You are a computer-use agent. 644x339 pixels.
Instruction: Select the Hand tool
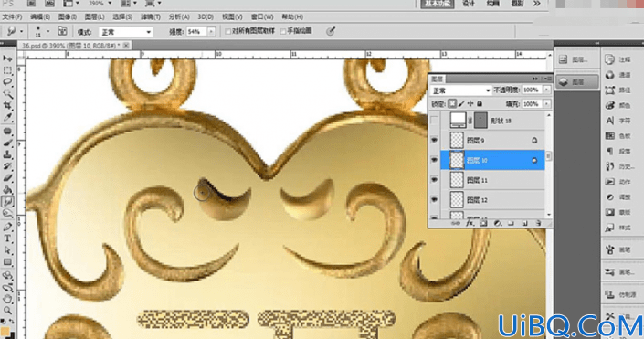7,299
